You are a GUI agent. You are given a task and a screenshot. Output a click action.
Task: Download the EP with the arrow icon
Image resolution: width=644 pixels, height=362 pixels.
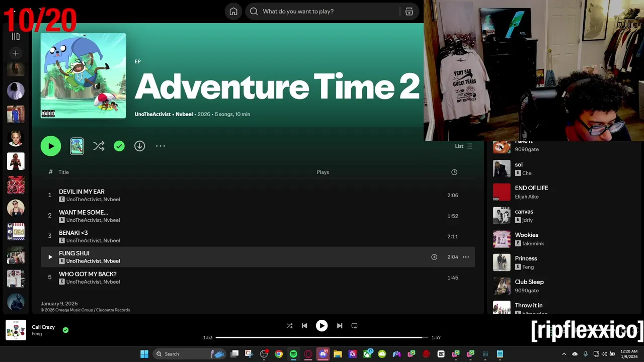(x=139, y=146)
